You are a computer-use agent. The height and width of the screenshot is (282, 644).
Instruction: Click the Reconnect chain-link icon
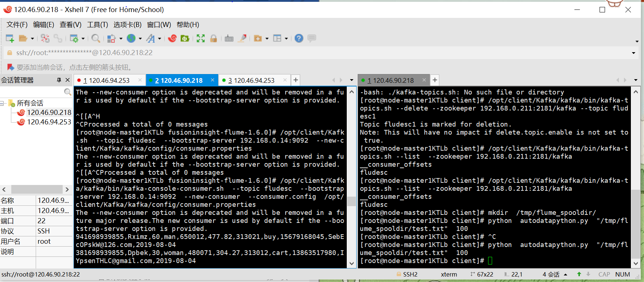[58, 38]
